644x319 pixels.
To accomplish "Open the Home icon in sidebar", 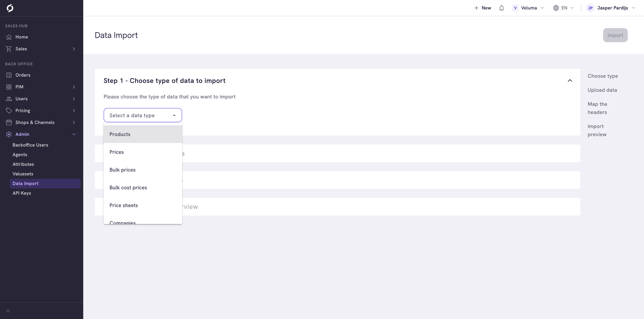I will coord(9,37).
